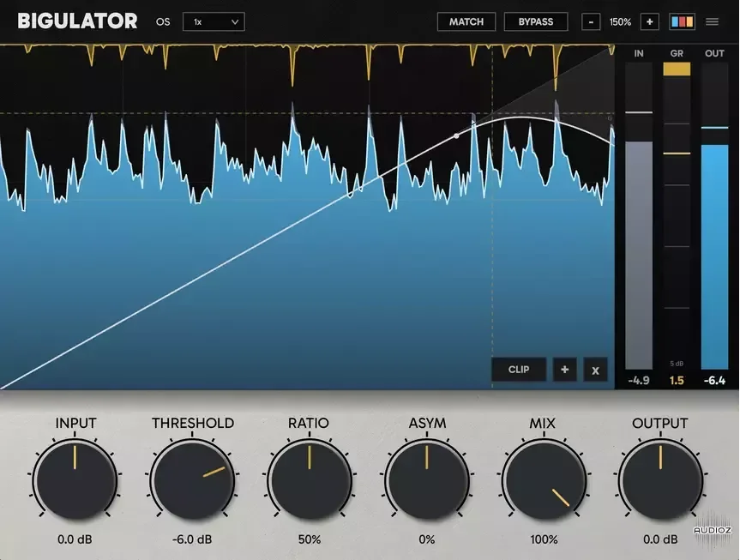Click the INPUT label
The width and height of the screenshot is (740, 560).
click(75, 423)
